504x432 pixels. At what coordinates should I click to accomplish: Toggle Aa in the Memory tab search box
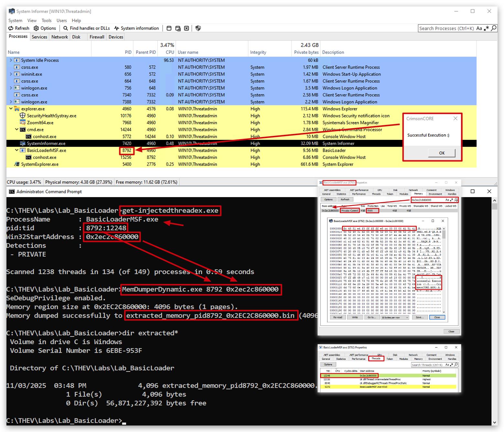pyautogui.click(x=447, y=200)
